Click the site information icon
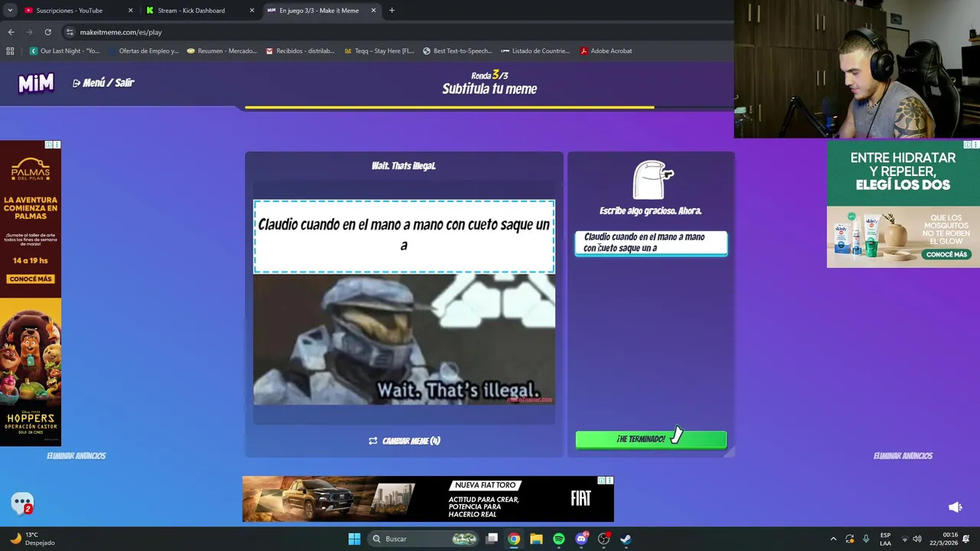The image size is (980, 551). tap(70, 32)
